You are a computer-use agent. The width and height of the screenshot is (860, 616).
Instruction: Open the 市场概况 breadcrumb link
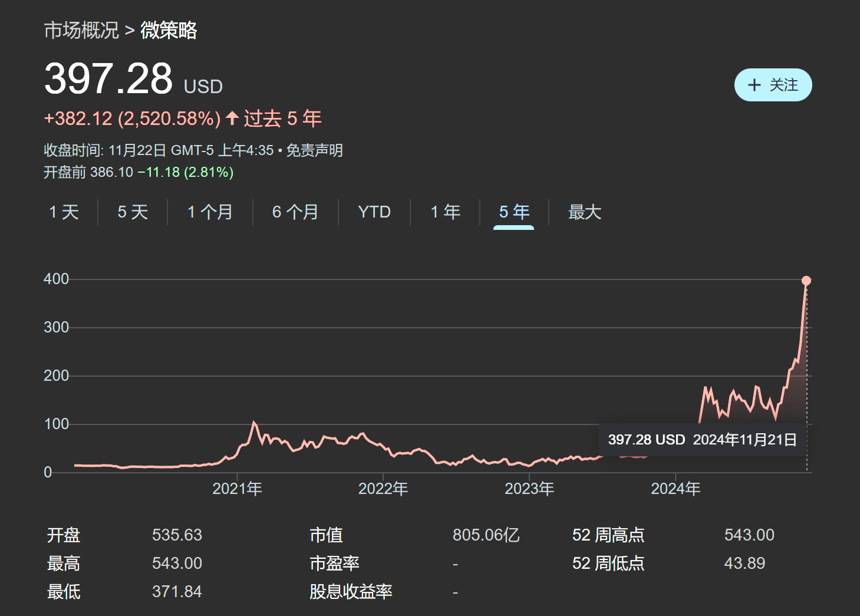point(81,30)
